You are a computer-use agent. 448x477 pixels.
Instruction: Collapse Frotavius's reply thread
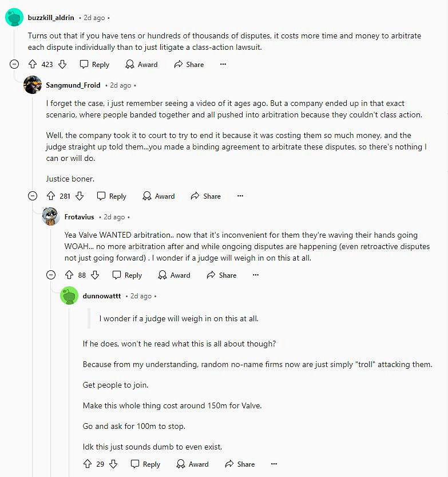[51, 275]
